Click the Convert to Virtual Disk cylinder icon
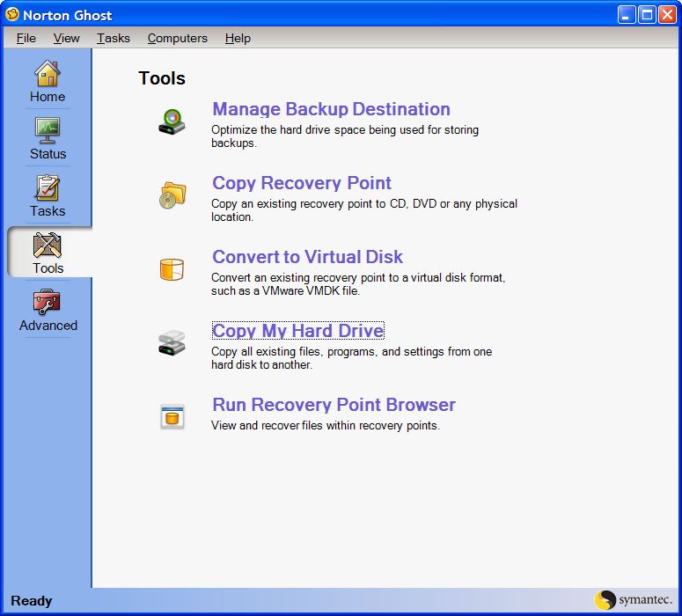Image resolution: width=682 pixels, height=616 pixels. coord(172,269)
